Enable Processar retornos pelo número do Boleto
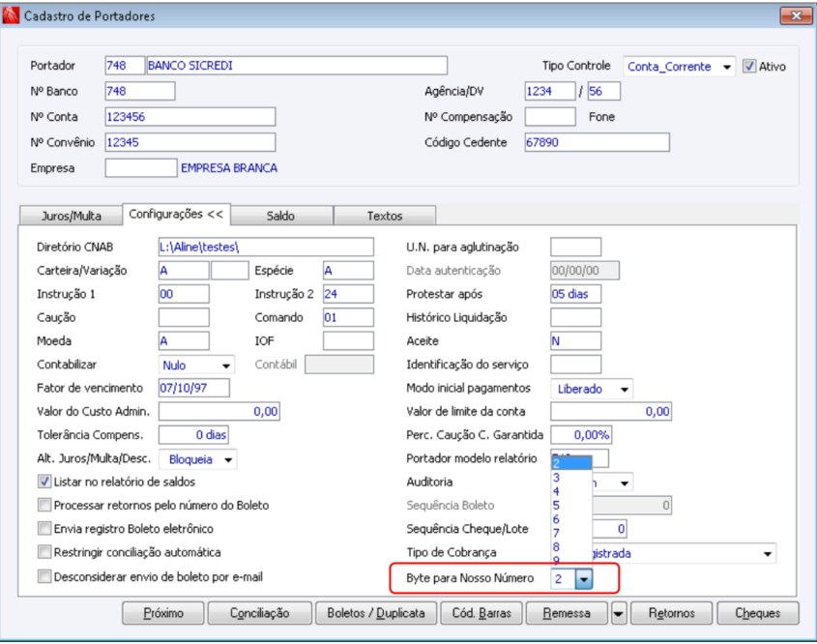Screen dimensions: 817x644 tap(44, 505)
